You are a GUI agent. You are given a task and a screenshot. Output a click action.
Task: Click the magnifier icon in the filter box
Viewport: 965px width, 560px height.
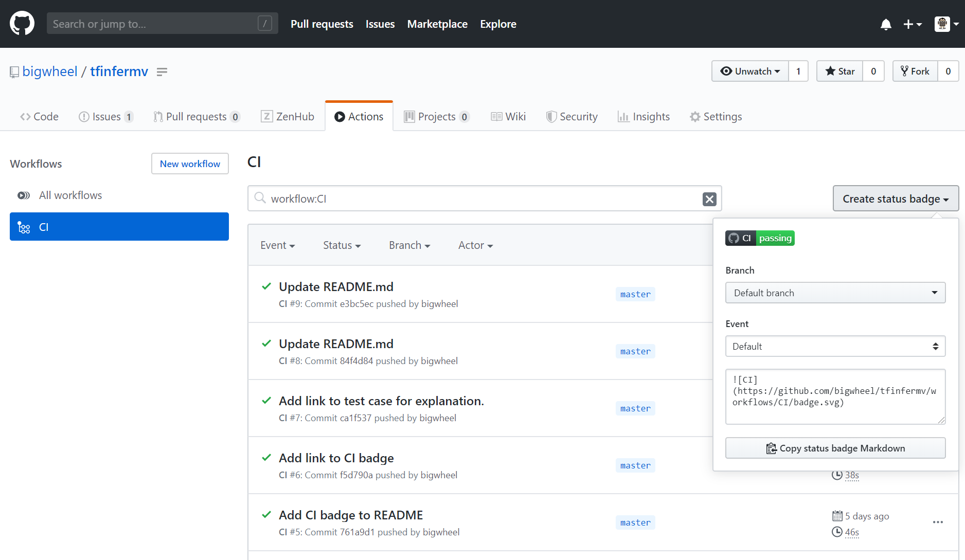tap(260, 198)
